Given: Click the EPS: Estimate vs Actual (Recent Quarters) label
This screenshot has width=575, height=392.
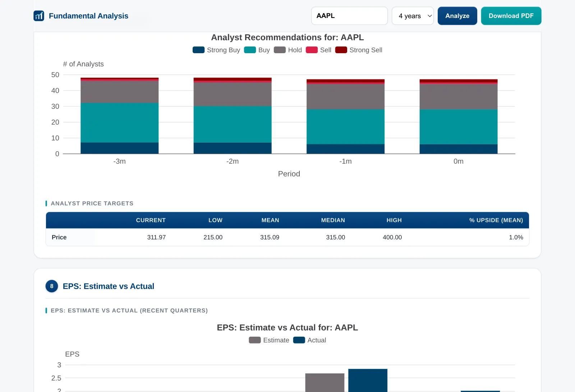Looking at the screenshot, I should point(129,310).
